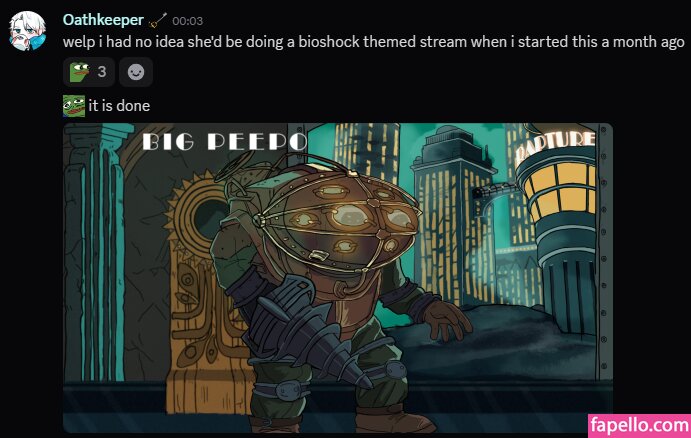
Task: Open Oathkeeper's profile avatar
Action: click(27, 31)
